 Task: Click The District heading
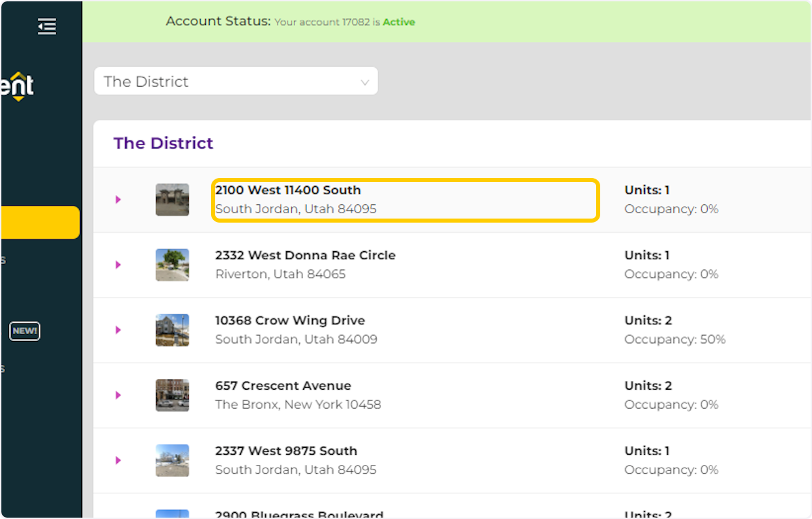(163, 143)
